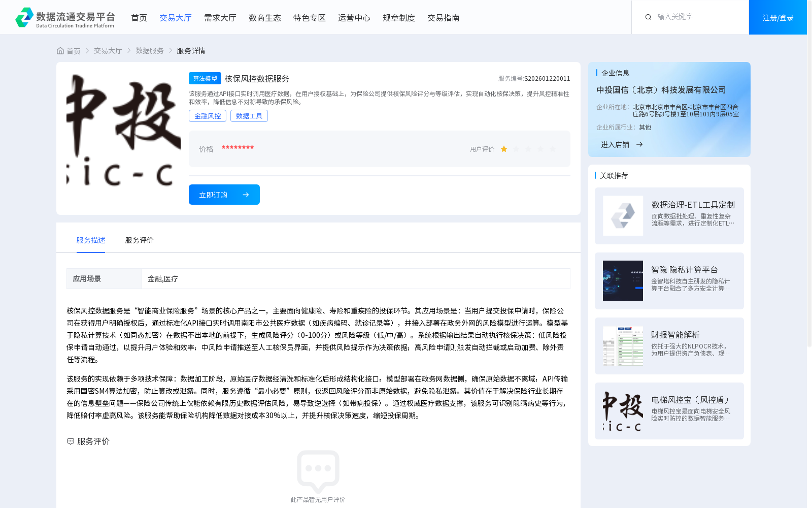This screenshot has width=812, height=508.
Task: Click the 立即订购 button
Action: pos(224,195)
